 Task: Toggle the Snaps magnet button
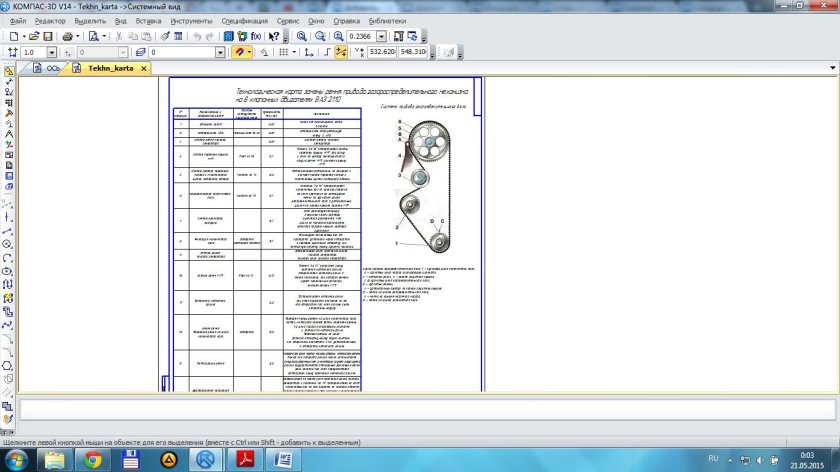pyautogui.click(x=240, y=51)
